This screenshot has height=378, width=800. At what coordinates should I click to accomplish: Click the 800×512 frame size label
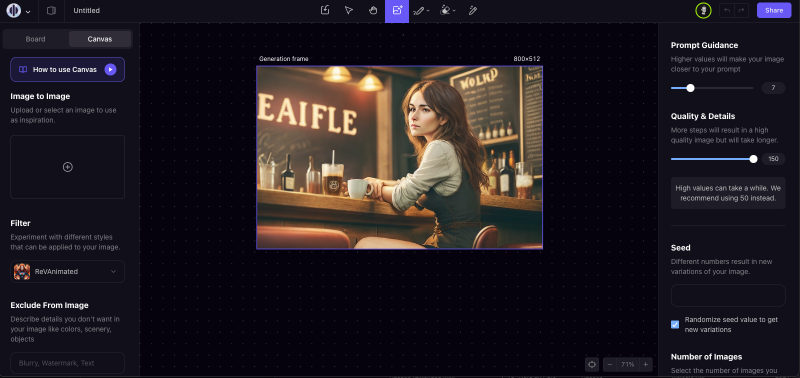tap(527, 59)
